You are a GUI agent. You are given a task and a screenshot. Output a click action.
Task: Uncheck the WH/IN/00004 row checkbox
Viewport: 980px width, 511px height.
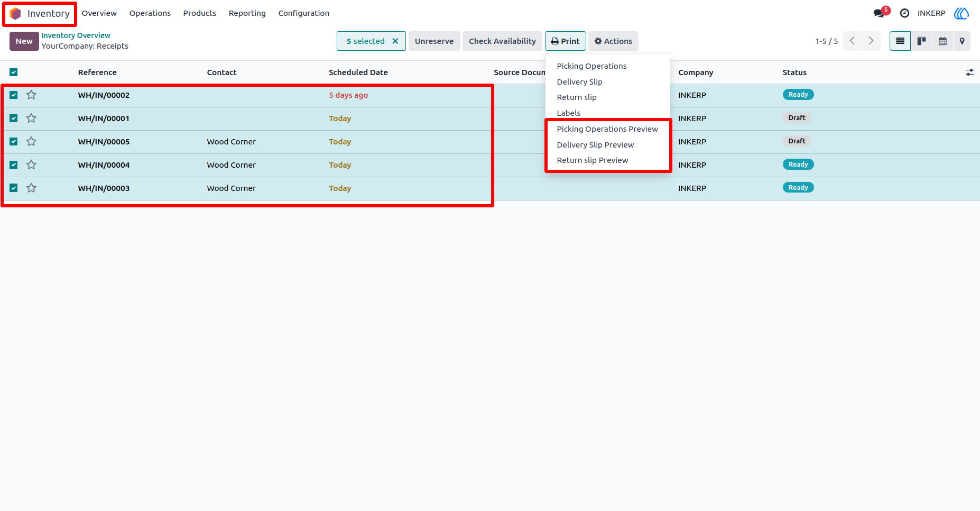coord(14,165)
